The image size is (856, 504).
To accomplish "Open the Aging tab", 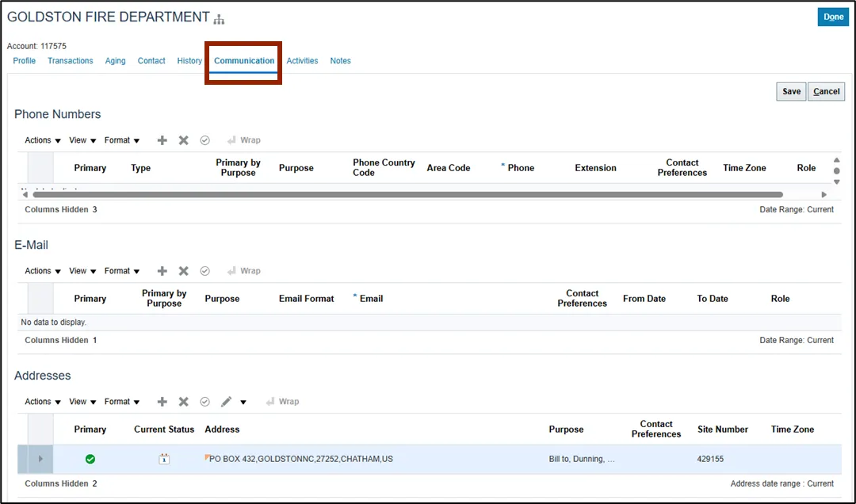I will pos(115,60).
